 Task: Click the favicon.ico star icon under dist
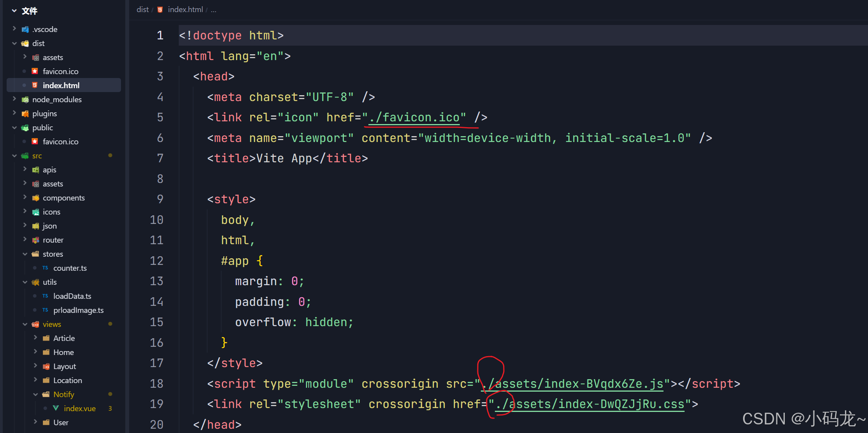click(35, 71)
